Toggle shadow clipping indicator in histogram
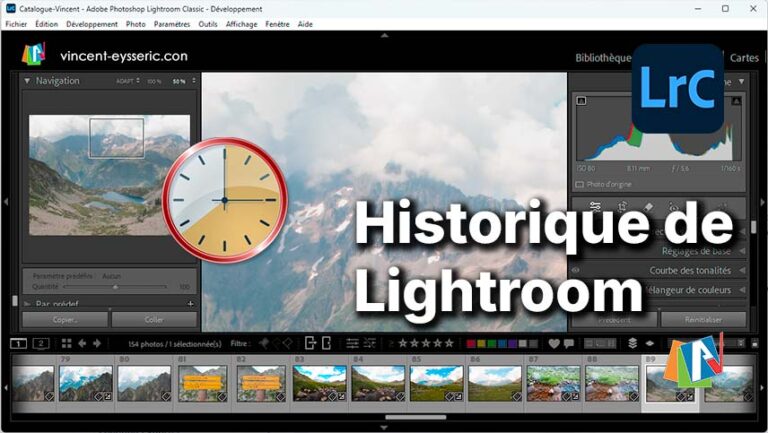 tap(581, 100)
